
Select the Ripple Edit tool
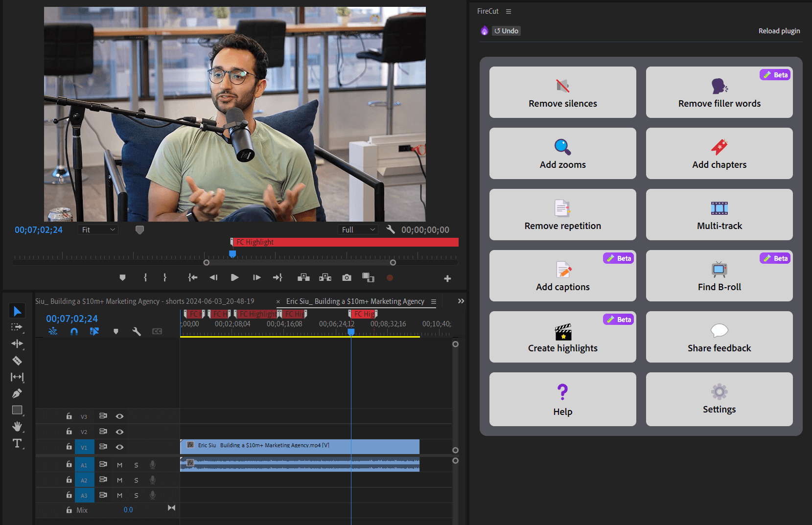17,343
